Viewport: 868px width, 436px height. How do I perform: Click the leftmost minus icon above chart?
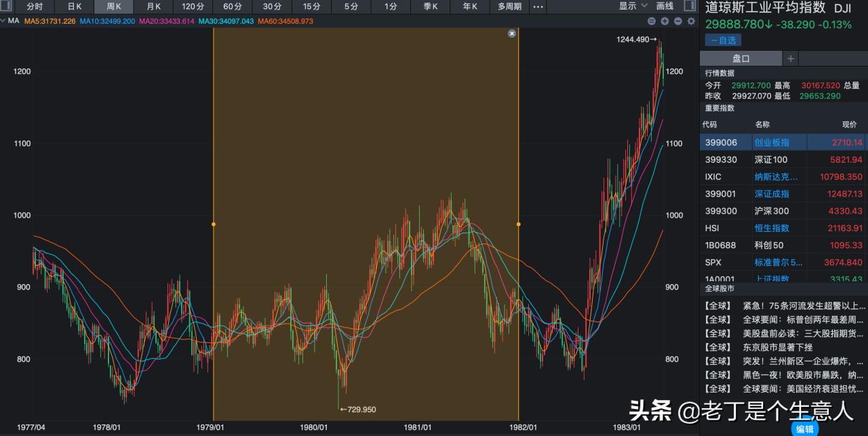click(x=652, y=21)
